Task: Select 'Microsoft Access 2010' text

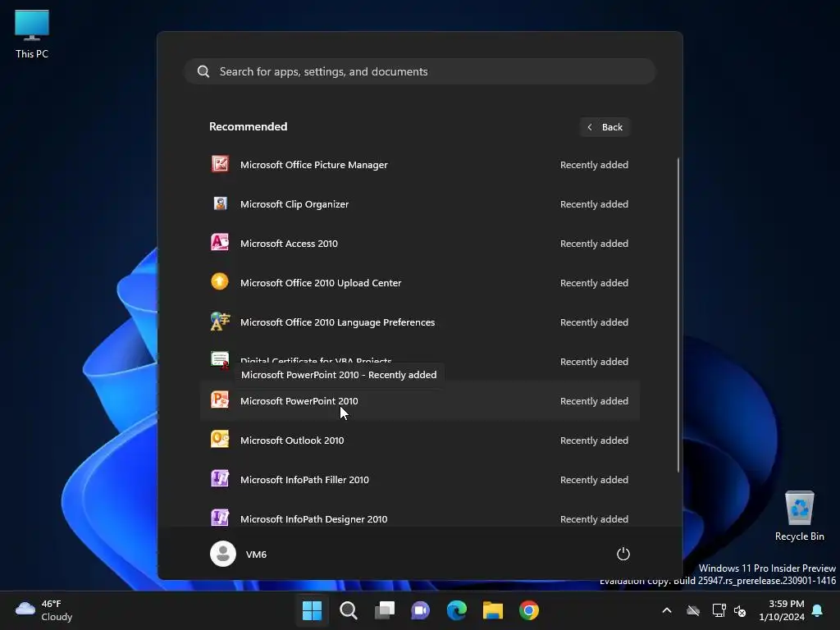Action: pos(290,243)
